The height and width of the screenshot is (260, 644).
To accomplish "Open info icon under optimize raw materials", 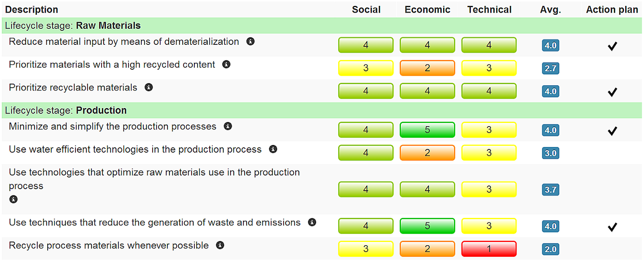I will click(x=13, y=199).
